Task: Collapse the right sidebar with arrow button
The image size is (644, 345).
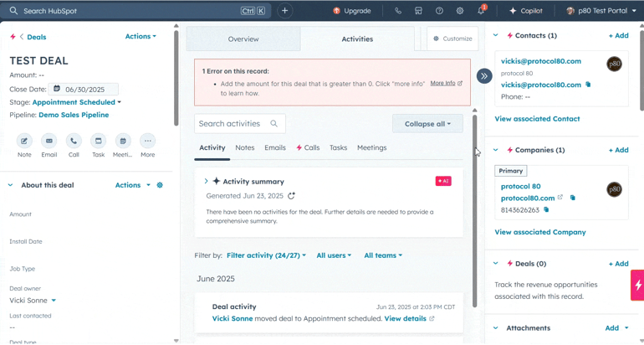Action: point(484,76)
